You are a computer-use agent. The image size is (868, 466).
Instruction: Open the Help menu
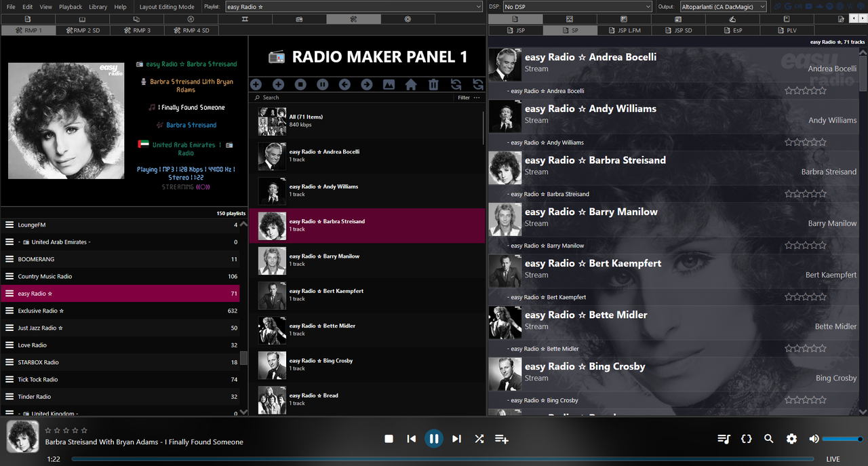(120, 7)
